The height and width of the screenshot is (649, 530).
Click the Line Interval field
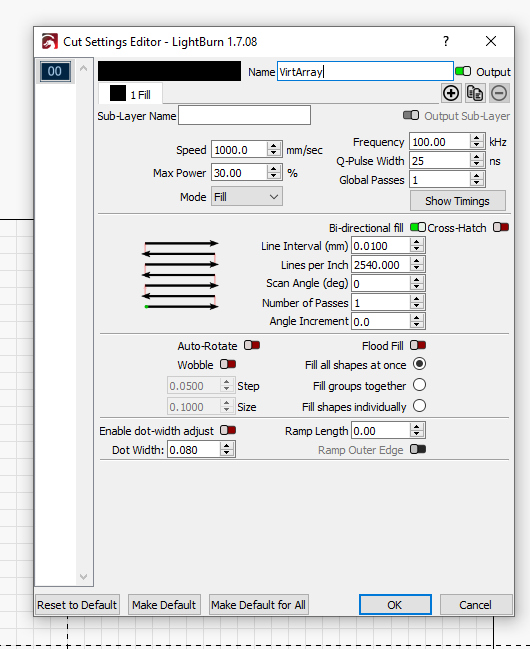tap(381, 246)
